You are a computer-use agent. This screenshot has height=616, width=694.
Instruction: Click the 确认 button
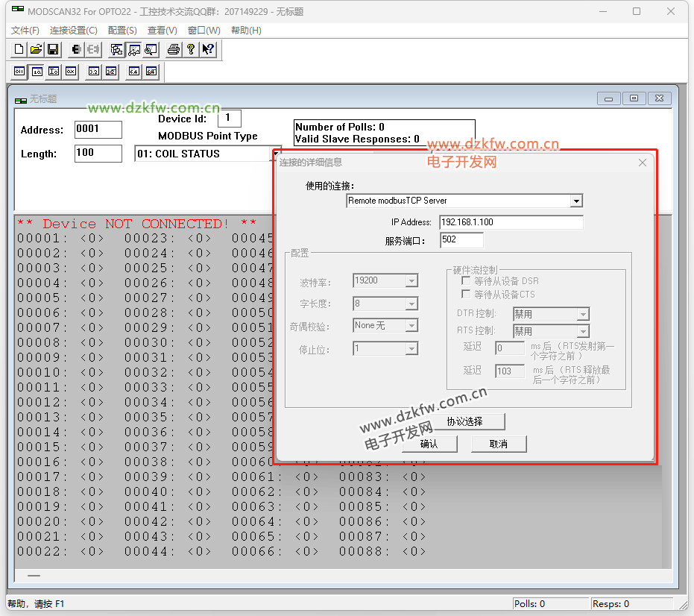coord(429,444)
